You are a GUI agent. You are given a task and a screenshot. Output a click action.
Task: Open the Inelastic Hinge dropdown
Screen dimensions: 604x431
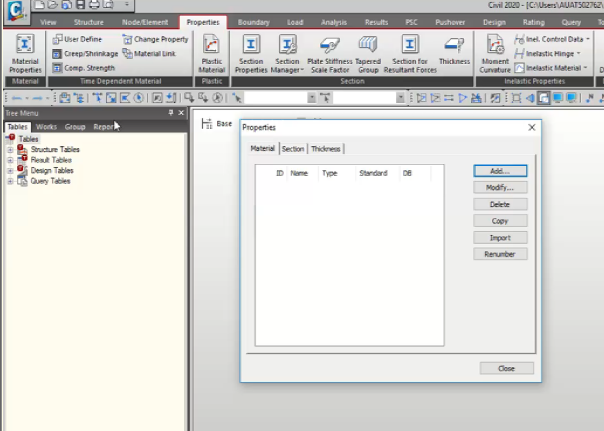(x=552, y=53)
